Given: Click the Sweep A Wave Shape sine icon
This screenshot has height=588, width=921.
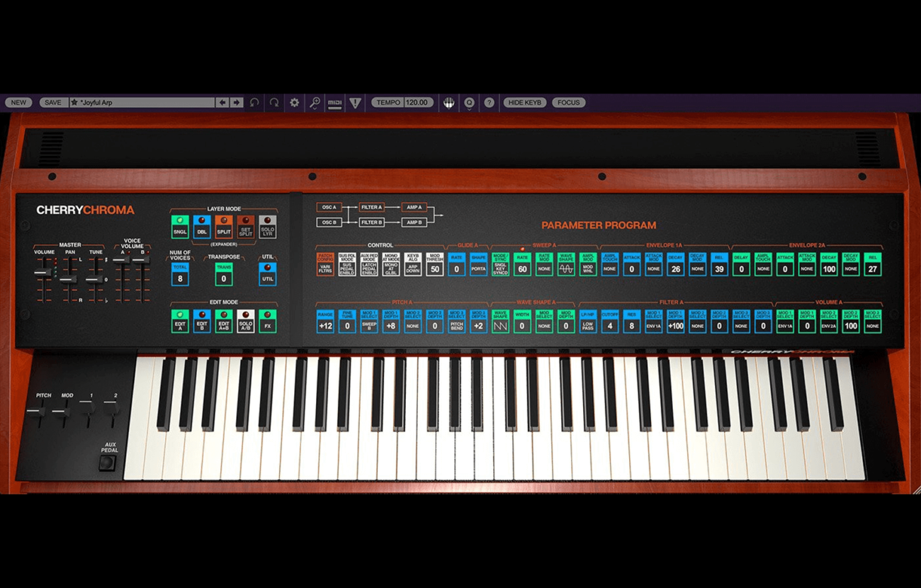Looking at the screenshot, I should click(566, 269).
